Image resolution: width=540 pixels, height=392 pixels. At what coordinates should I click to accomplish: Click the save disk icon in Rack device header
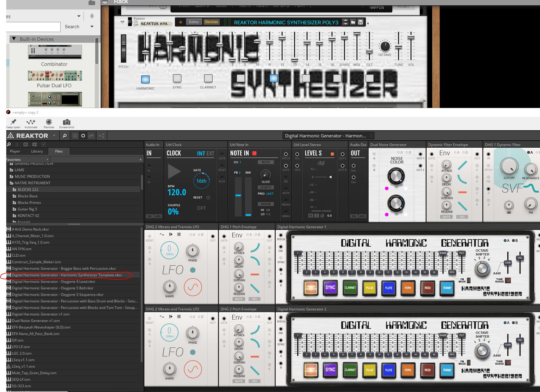tap(361, 22)
